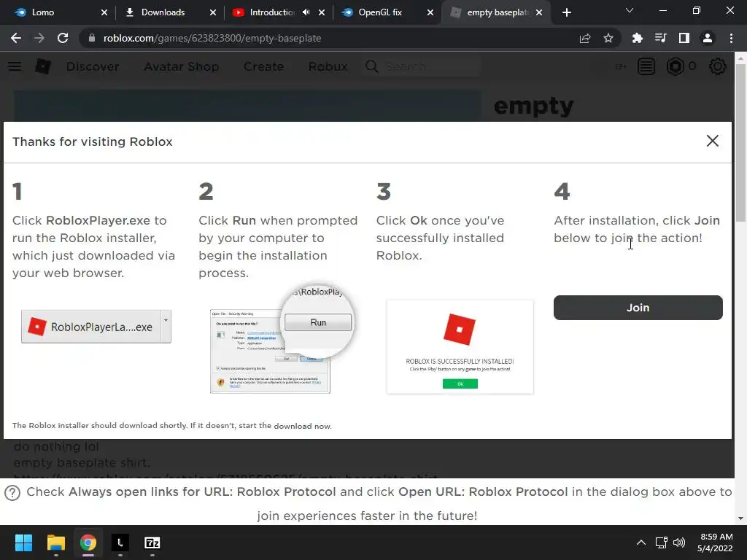This screenshot has height=560, width=747.
Task: Open the Roblox notifications feed icon
Action: (x=646, y=66)
